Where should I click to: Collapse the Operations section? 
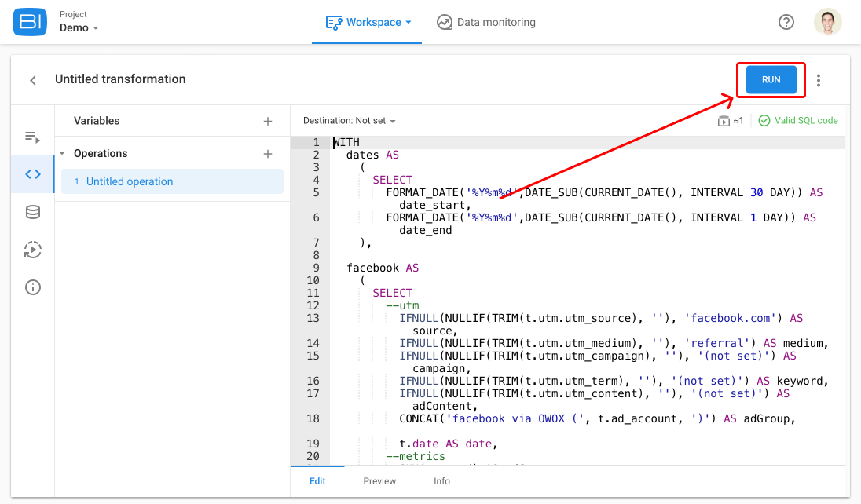[x=63, y=154]
